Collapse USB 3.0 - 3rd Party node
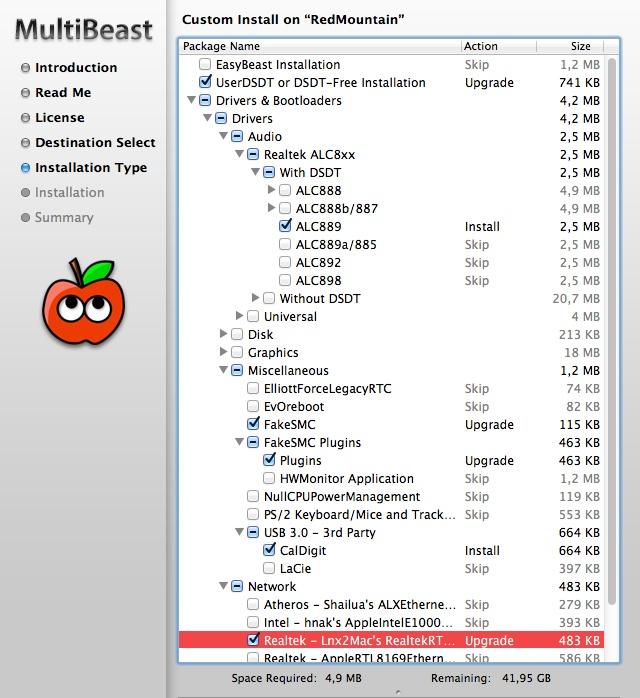Image resolution: width=640 pixels, height=698 pixels. point(239,532)
